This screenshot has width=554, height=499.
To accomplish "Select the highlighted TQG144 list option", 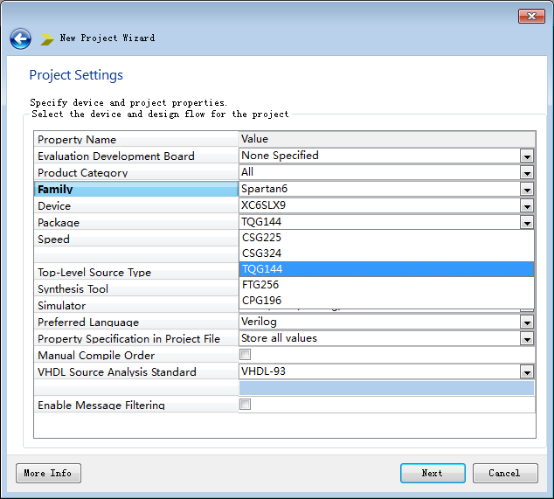I will 387,269.
